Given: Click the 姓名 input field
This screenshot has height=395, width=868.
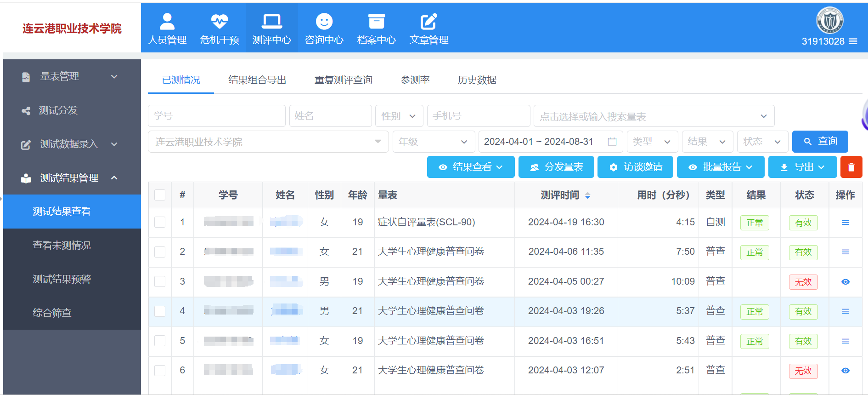Looking at the screenshot, I should tap(331, 116).
